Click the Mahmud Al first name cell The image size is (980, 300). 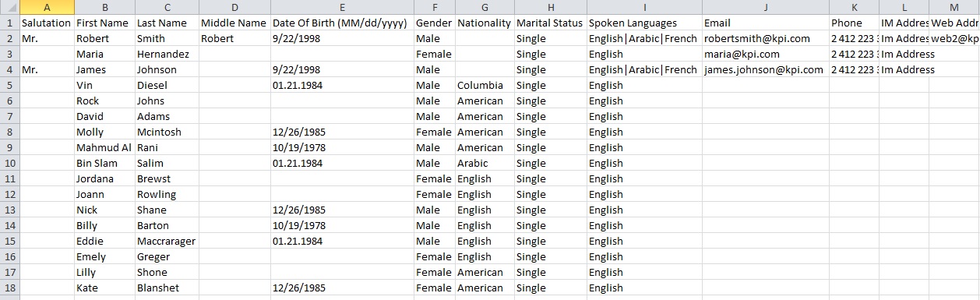[x=104, y=147]
